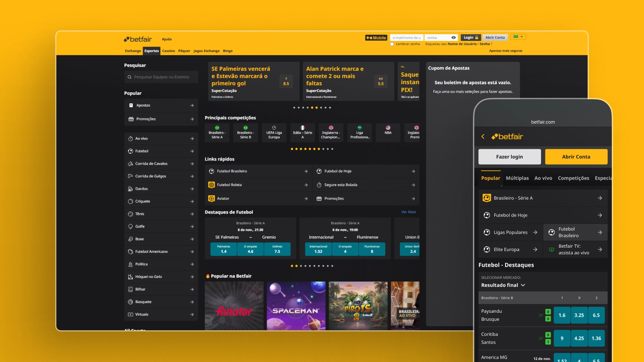Image resolution: width=644 pixels, height=362 pixels.
Task: Check the Lembrar senha checkbox
Action: 392,44
